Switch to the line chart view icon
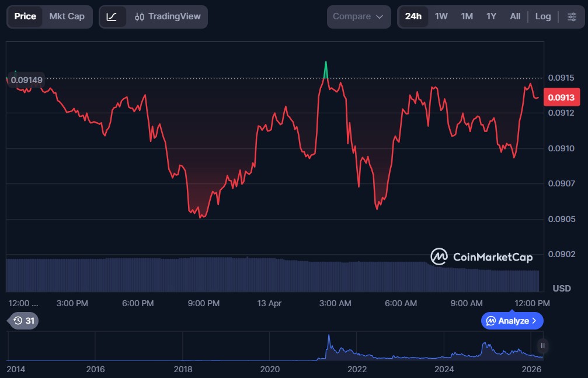This screenshot has height=378, width=588. point(112,16)
